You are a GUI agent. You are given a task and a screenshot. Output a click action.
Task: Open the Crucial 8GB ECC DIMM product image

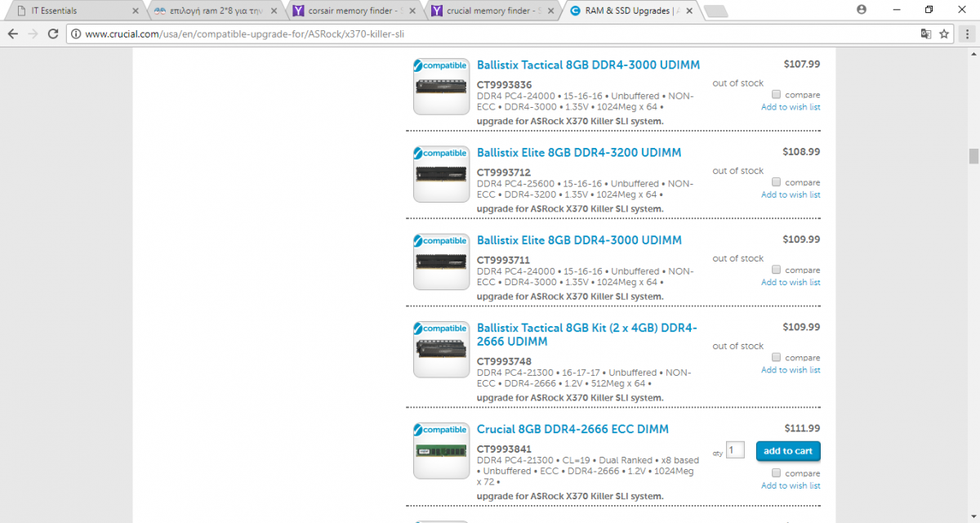[x=441, y=450]
